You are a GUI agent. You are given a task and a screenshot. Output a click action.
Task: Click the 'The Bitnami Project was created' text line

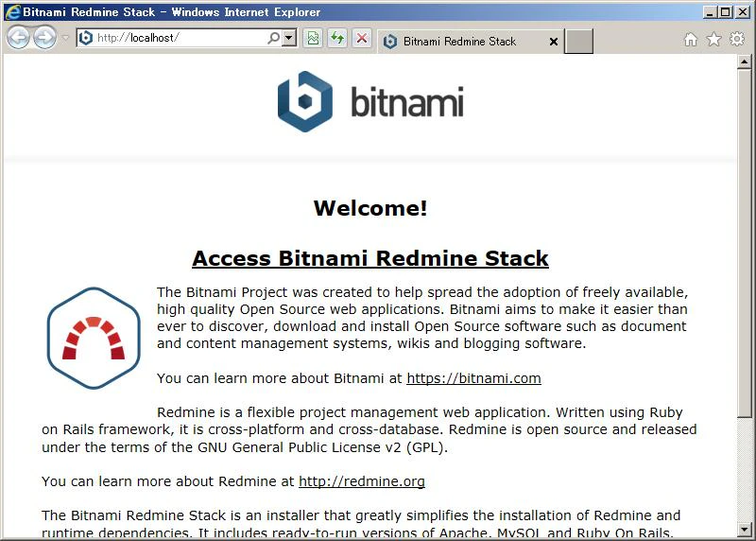(x=422, y=292)
